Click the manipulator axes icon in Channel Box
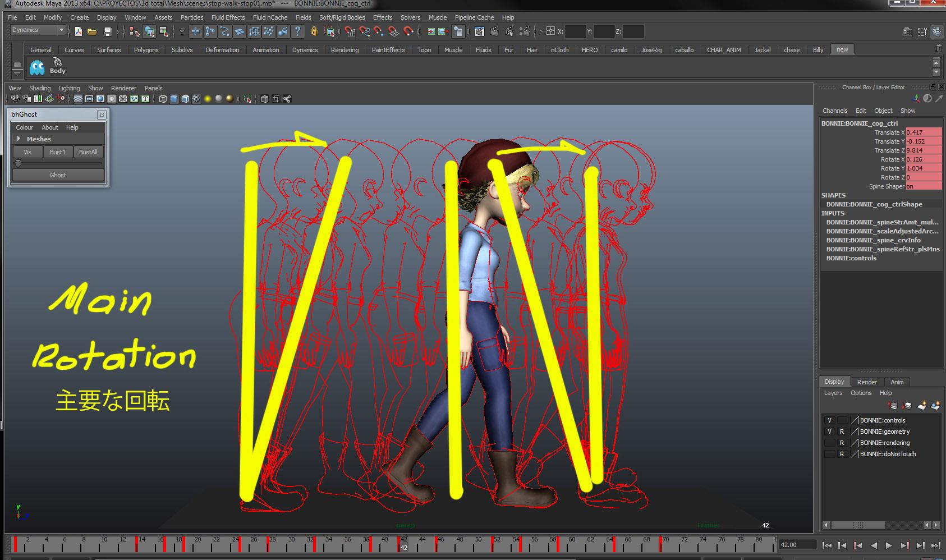 point(917,98)
